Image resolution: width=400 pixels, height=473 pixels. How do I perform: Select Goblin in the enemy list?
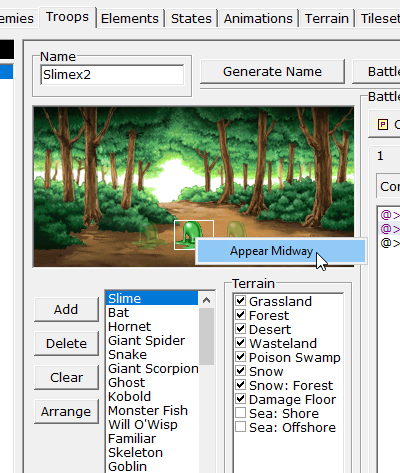(152, 466)
